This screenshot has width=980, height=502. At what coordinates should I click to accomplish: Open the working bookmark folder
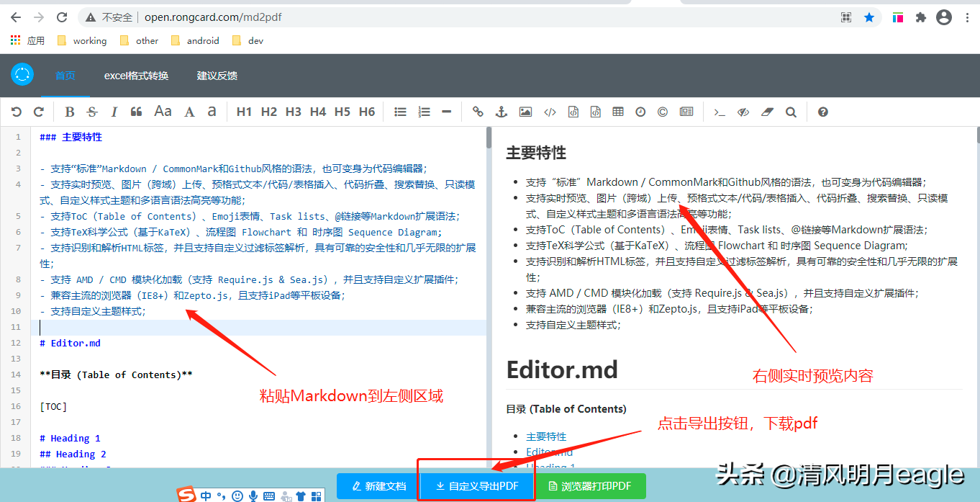tap(81, 41)
